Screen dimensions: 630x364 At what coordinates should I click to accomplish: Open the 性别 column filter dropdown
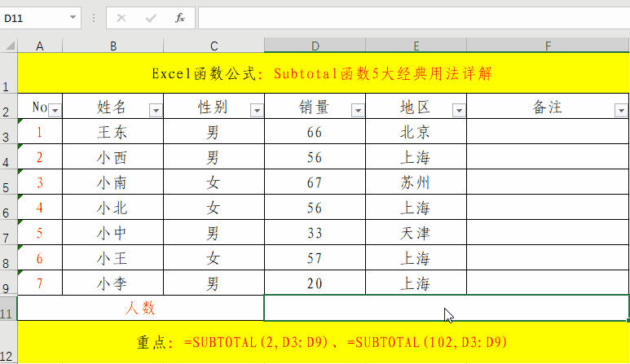click(x=257, y=110)
